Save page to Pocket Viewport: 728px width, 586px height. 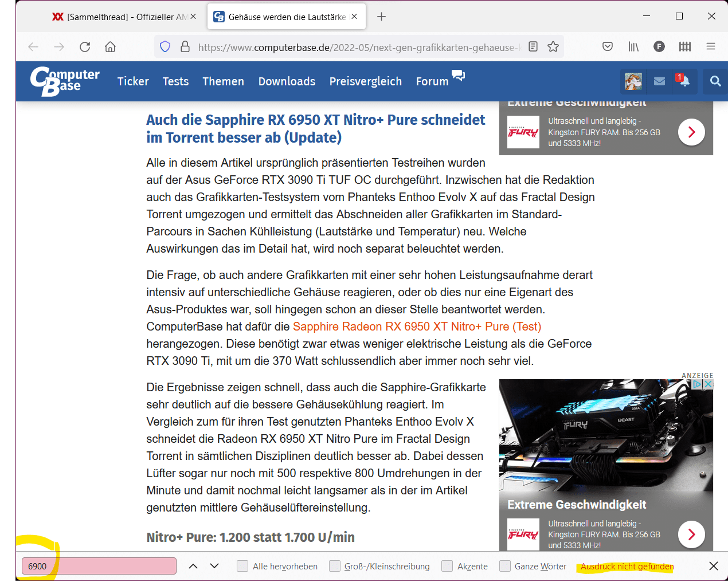tap(608, 46)
